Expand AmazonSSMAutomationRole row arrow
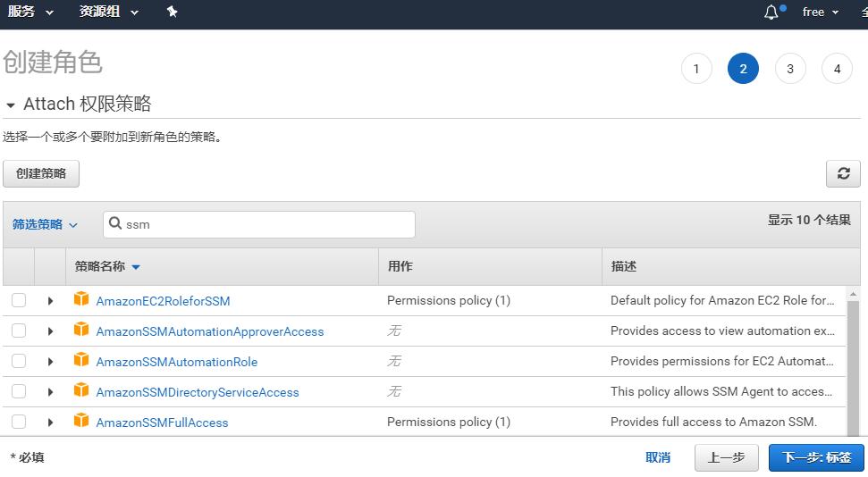This screenshot has width=868, height=477. [x=50, y=362]
